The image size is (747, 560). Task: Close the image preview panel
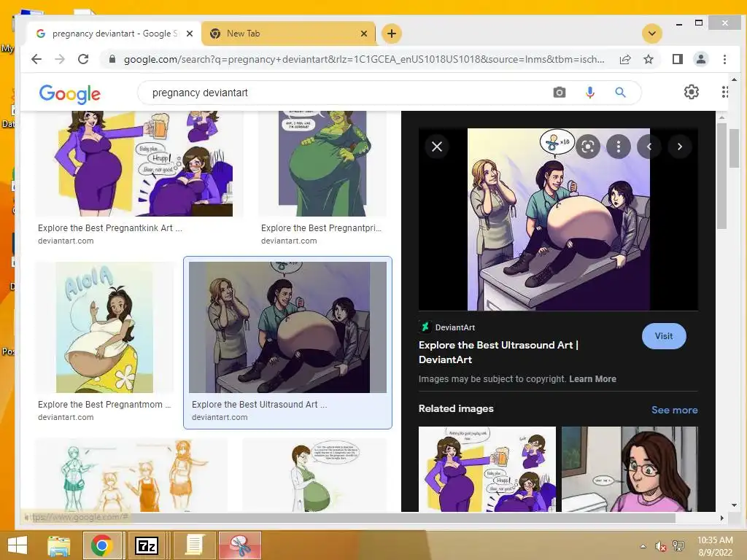point(437,147)
